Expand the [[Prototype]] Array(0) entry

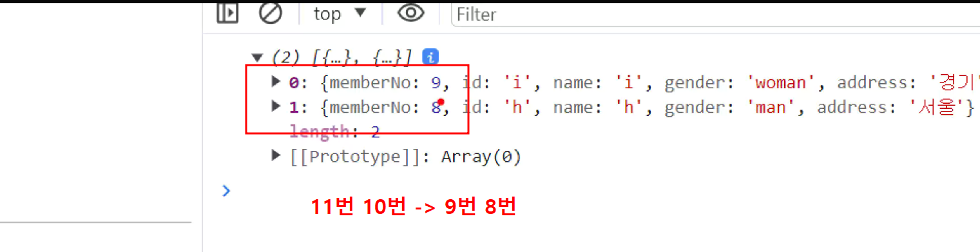coord(276,155)
